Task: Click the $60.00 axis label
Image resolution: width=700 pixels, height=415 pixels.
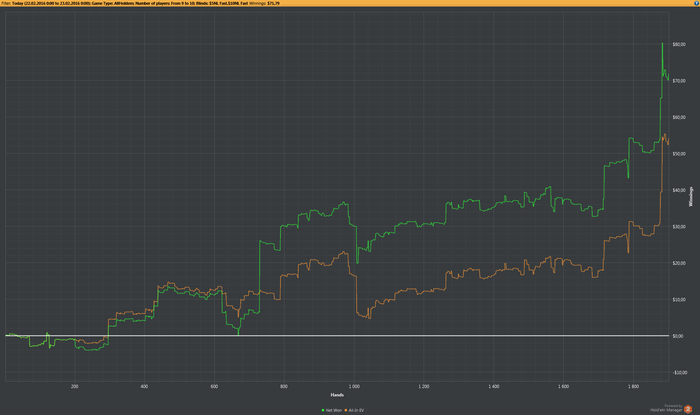Action: [679, 117]
